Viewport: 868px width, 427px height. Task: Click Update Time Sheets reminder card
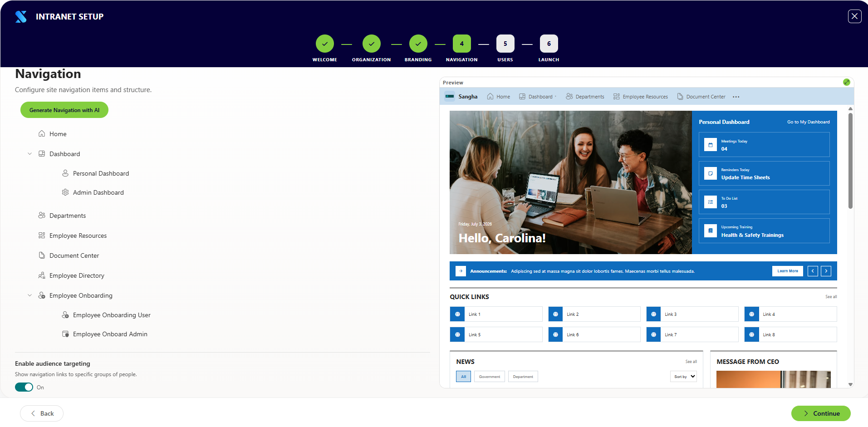(x=764, y=173)
